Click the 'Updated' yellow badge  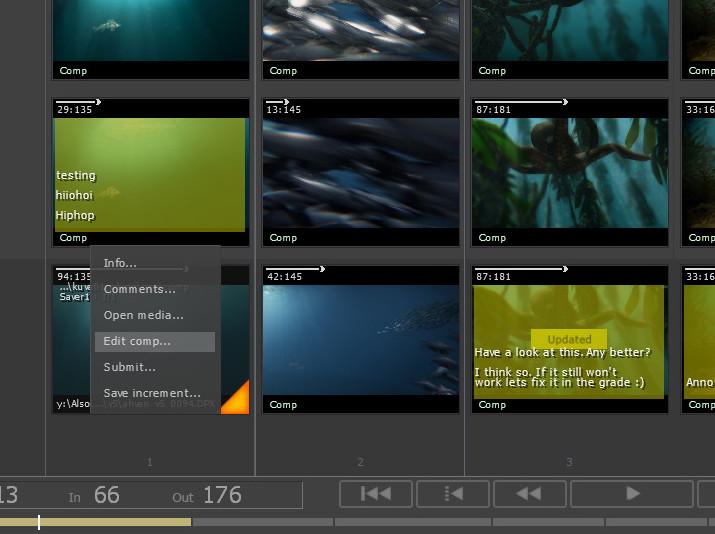569,339
